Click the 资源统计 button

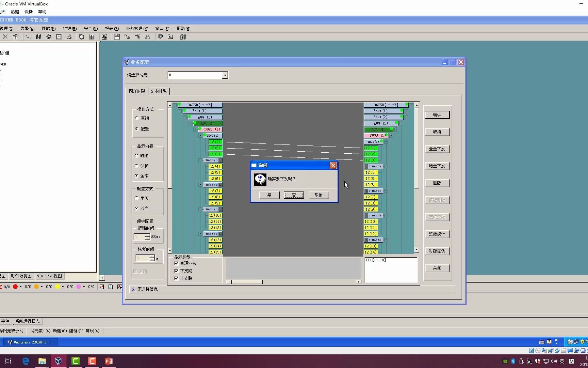point(437,234)
